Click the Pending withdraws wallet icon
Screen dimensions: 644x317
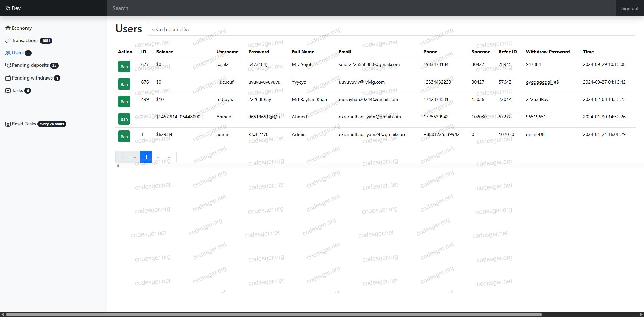[8, 78]
